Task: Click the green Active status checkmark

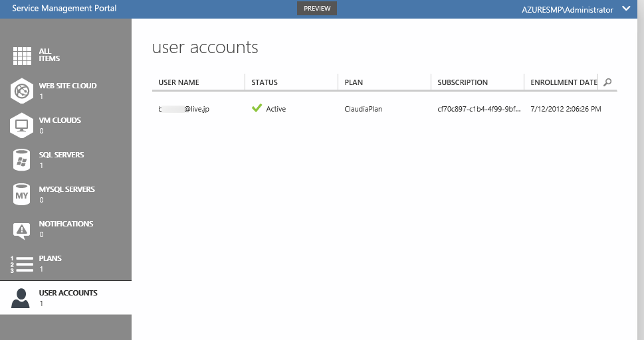Action: 257,108
